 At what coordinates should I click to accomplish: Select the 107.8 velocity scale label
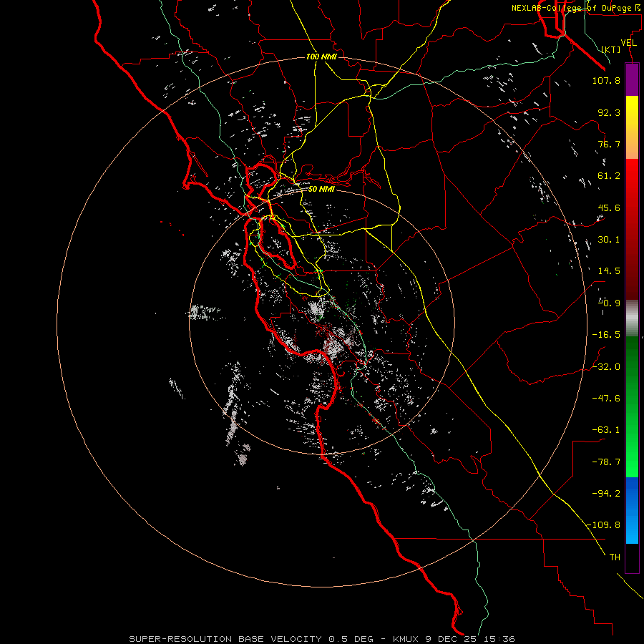[x=606, y=80]
